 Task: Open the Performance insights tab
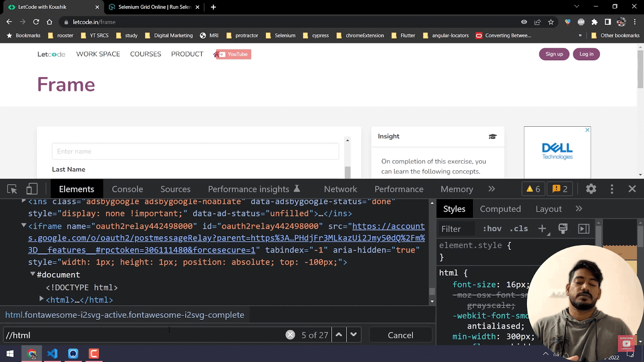[x=254, y=189]
